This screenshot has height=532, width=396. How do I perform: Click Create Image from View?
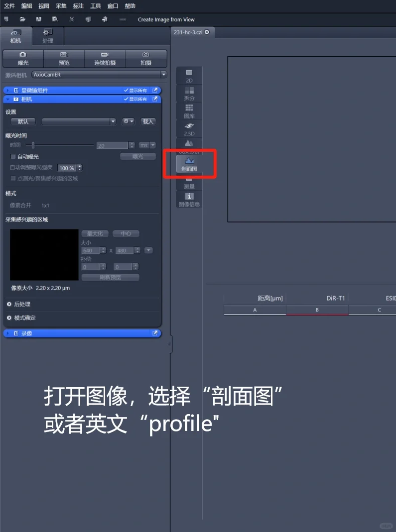[x=166, y=20]
